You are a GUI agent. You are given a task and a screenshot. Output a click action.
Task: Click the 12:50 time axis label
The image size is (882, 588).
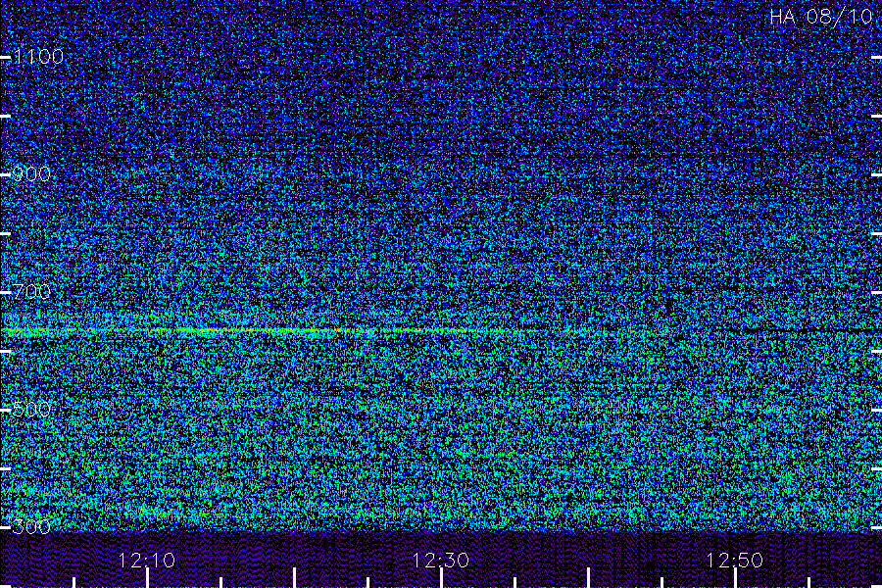tap(735, 561)
